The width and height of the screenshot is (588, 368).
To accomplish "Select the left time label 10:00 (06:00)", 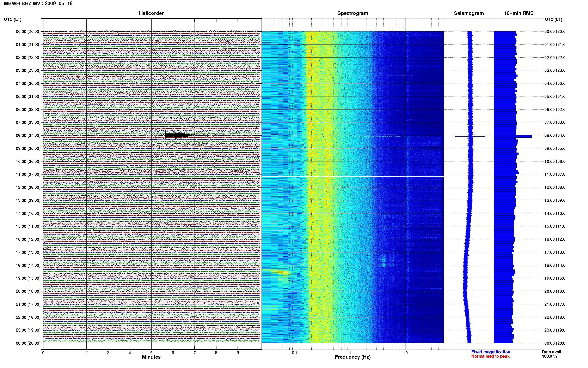I will pyautogui.click(x=28, y=161).
